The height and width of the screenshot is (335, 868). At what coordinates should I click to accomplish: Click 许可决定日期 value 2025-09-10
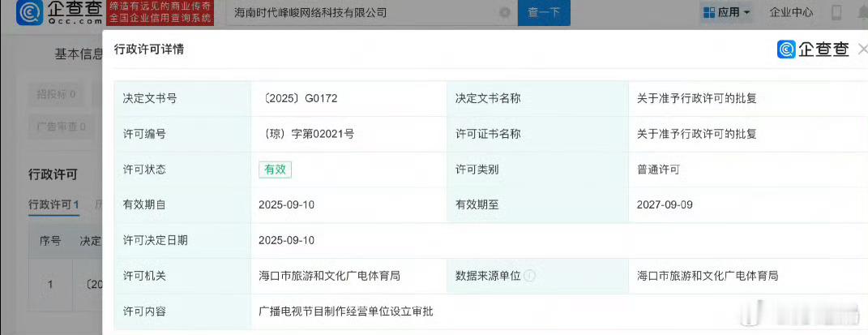pyautogui.click(x=286, y=240)
